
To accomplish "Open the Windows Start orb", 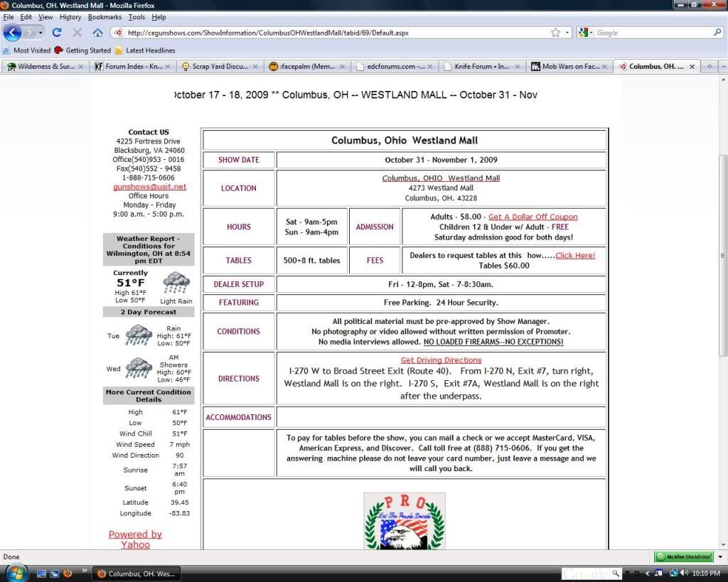I will 15,572.
